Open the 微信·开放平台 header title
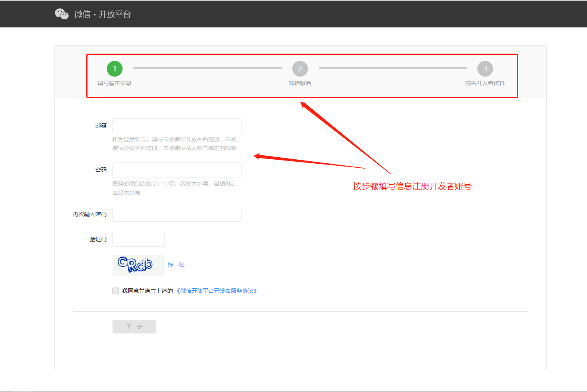The width and height of the screenshot is (587, 392). tap(103, 14)
